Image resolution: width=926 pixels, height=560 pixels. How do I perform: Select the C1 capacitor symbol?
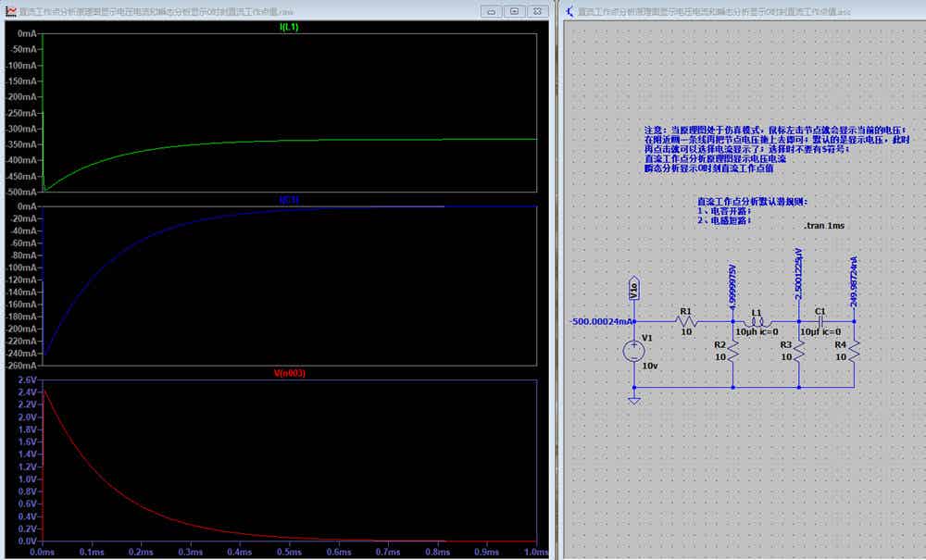820,321
